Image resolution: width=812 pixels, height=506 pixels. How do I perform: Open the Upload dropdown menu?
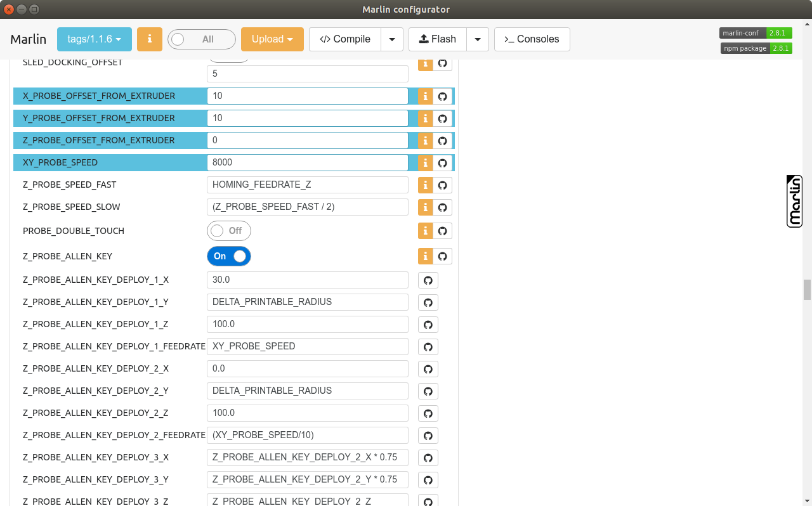(272, 39)
